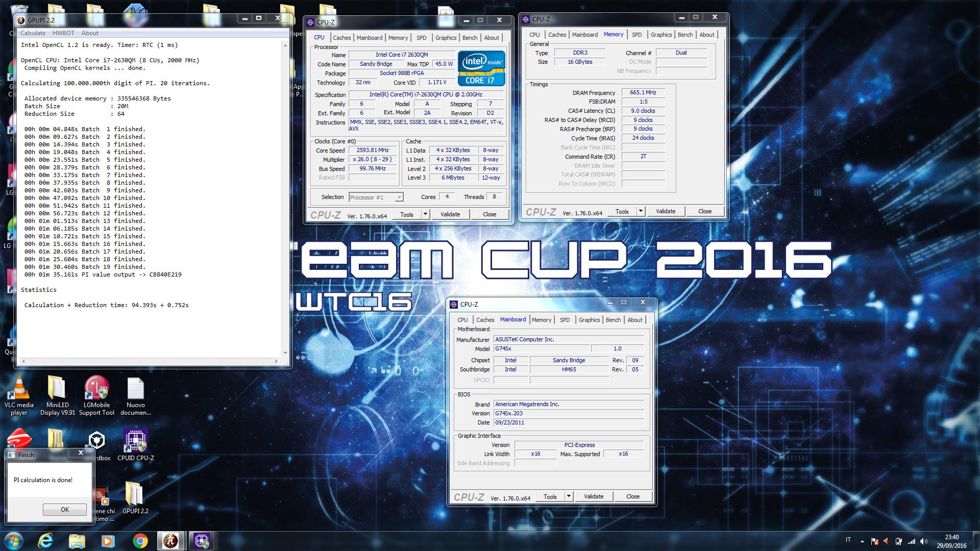Click the network signal tray icon
Screen dimensions: 980x551
[912, 541]
